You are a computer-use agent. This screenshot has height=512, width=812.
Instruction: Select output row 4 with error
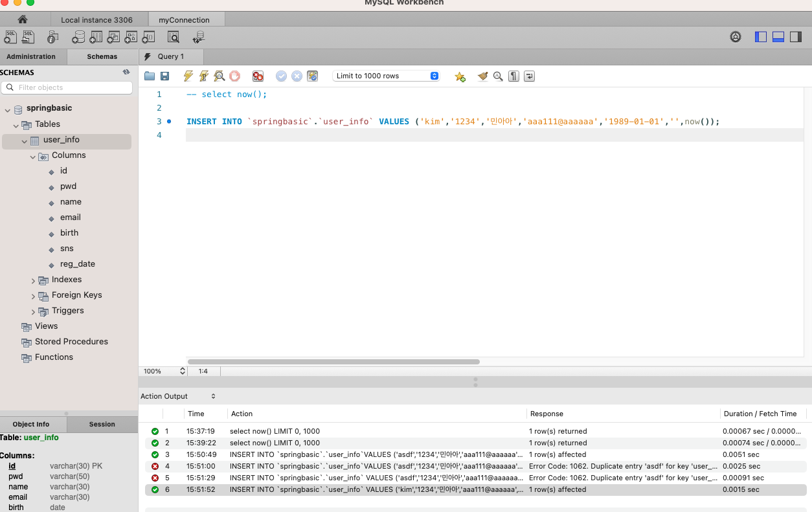coord(476,466)
